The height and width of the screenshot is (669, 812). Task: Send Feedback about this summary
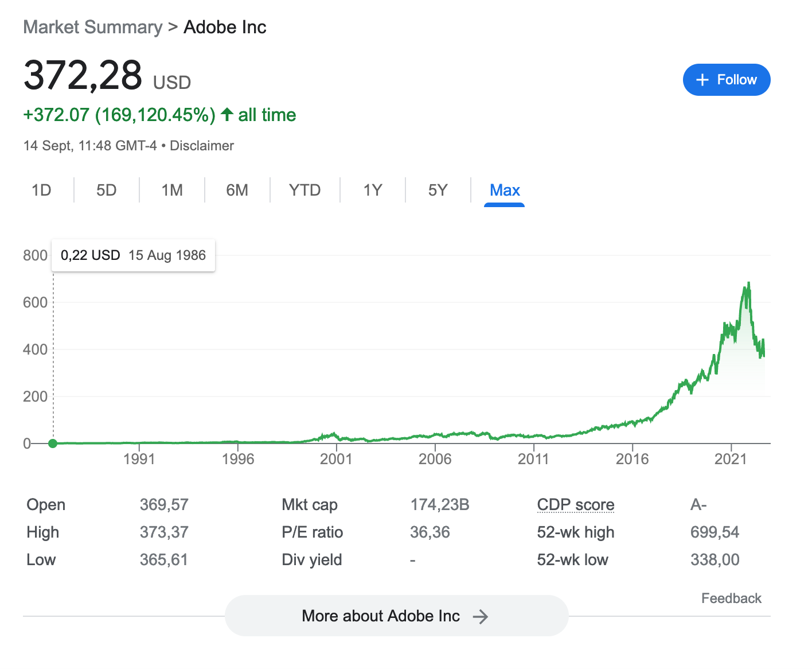pos(731,598)
